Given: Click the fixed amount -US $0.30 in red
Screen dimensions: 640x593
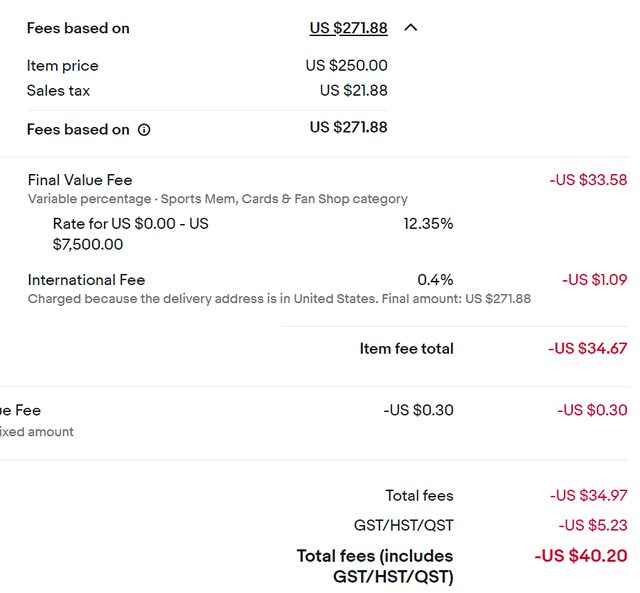Looking at the screenshot, I should pos(592,410).
